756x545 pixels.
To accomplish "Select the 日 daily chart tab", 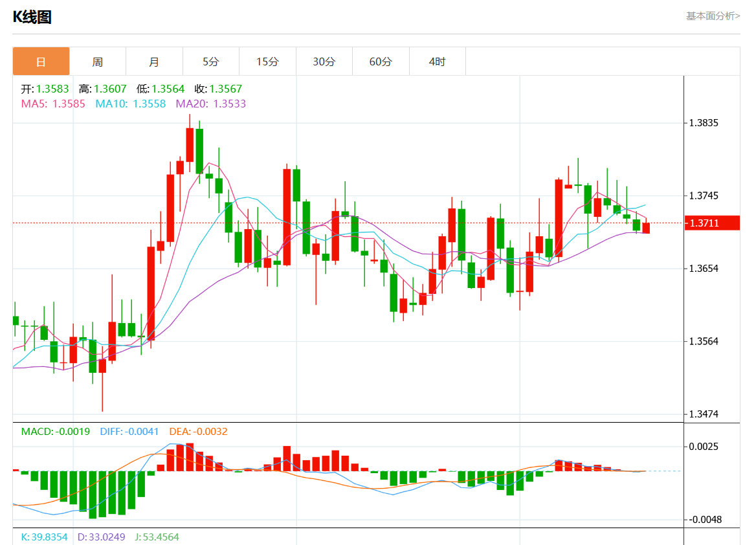I will point(41,61).
